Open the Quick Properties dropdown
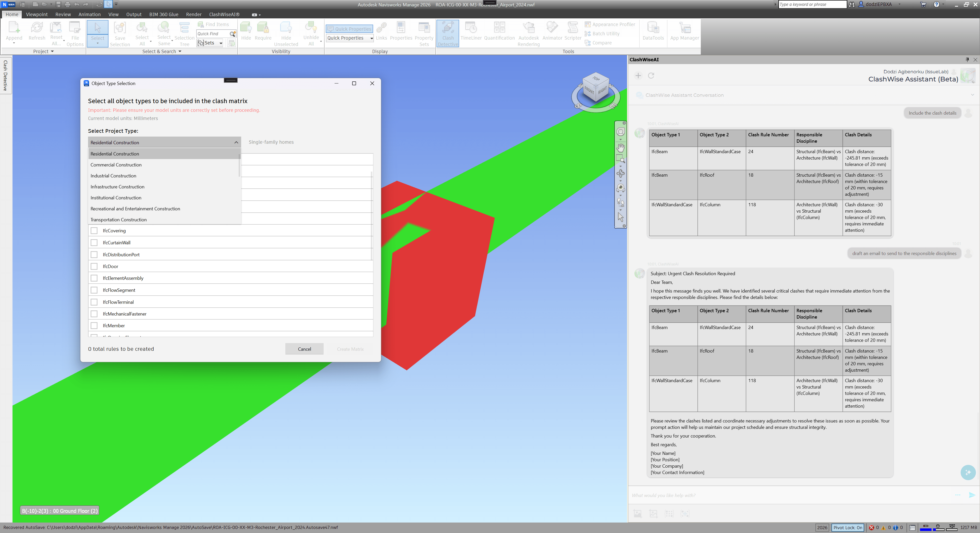 pyautogui.click(x=371, y=38)
